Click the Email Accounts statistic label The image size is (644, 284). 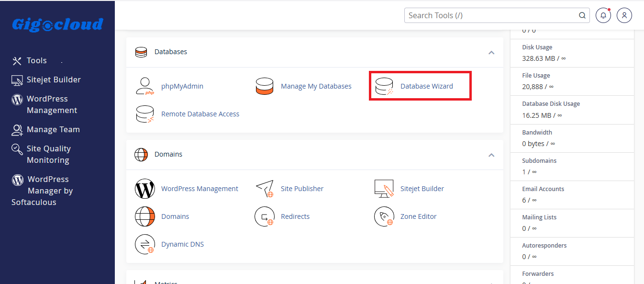(543, 189)
